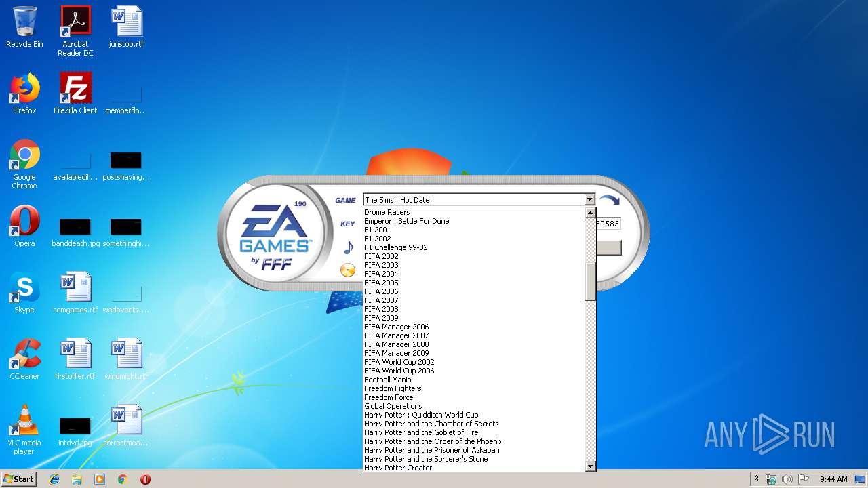Viewport: 868px width, 488px height.
Task: Click the clock showing 9:44 AM
Action: [x=833, y=479]
